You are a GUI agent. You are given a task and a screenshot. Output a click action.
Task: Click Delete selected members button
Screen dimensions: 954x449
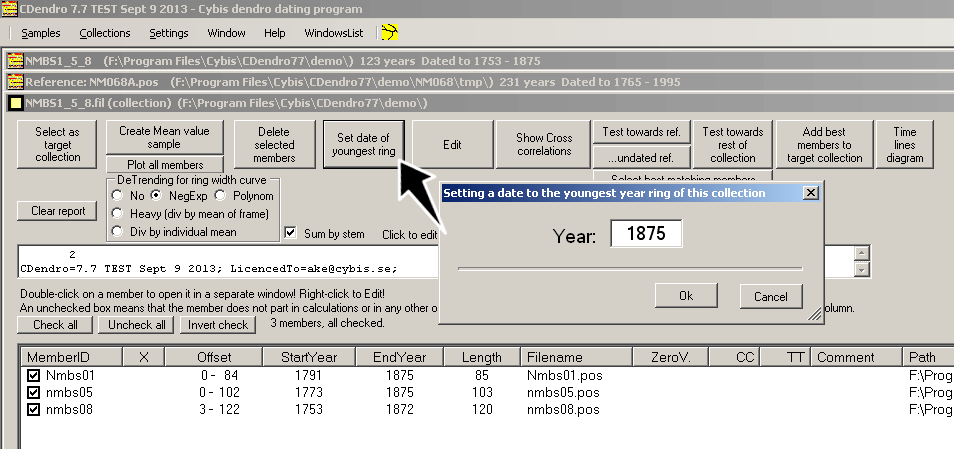point(274,145)
